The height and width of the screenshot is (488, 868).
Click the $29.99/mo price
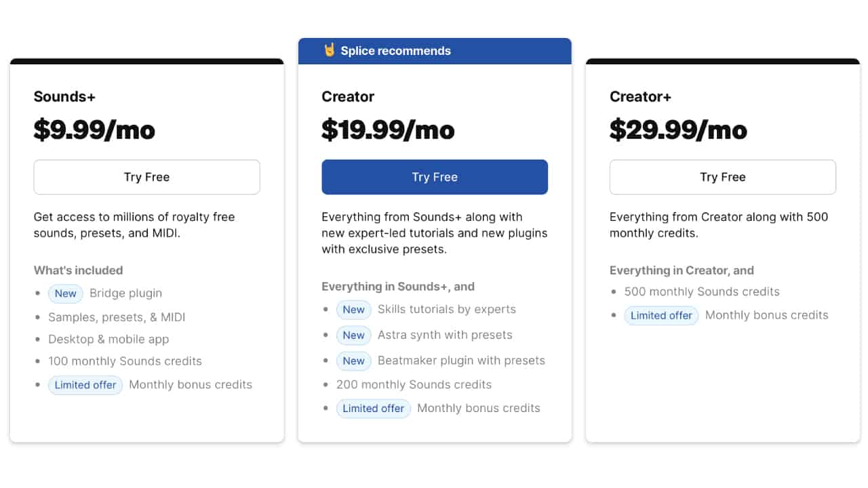coord(678,129)
